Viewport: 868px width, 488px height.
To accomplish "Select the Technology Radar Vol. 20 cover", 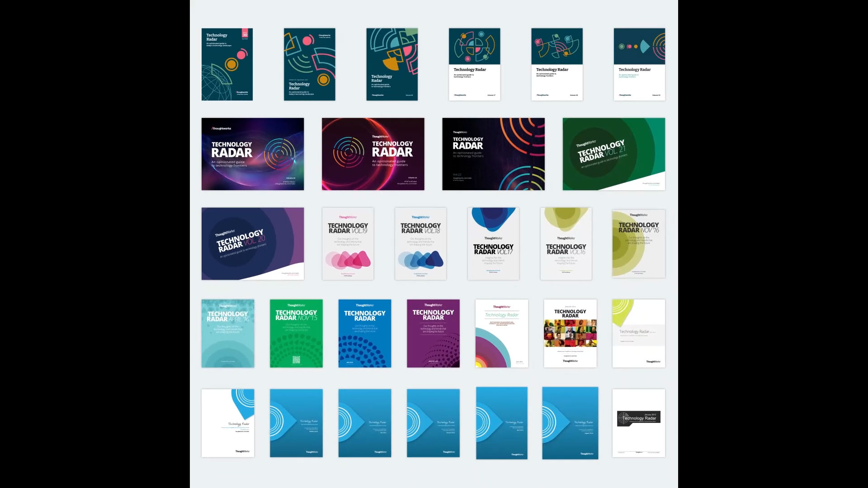I will tap(253, 244).
